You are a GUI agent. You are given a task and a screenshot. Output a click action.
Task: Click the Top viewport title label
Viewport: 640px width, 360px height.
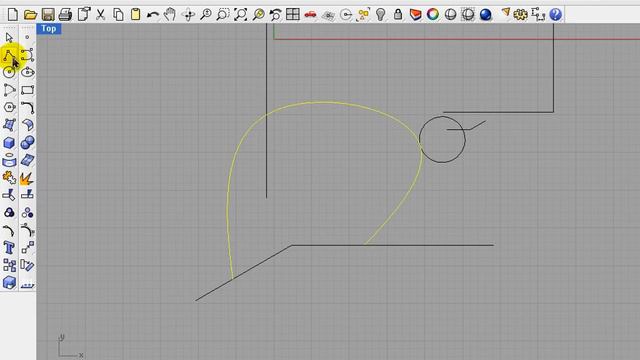click(49, 29)
